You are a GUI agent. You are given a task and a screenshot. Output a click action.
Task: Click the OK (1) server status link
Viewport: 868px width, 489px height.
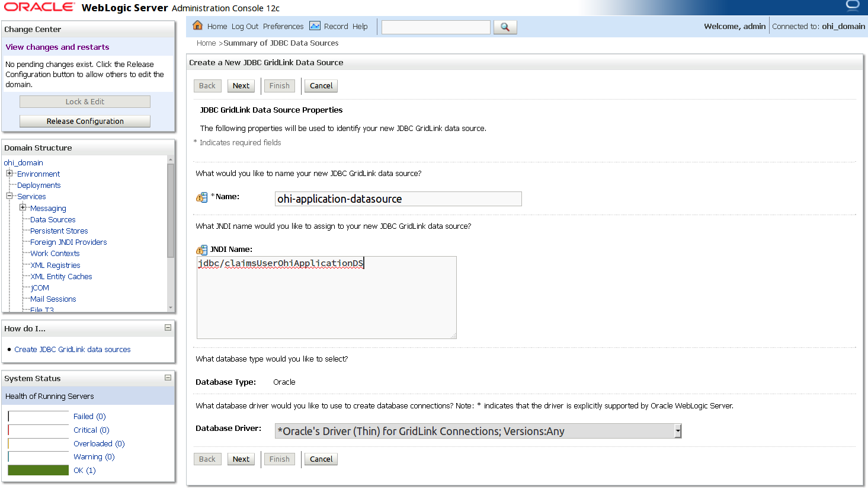pos(84,471)
